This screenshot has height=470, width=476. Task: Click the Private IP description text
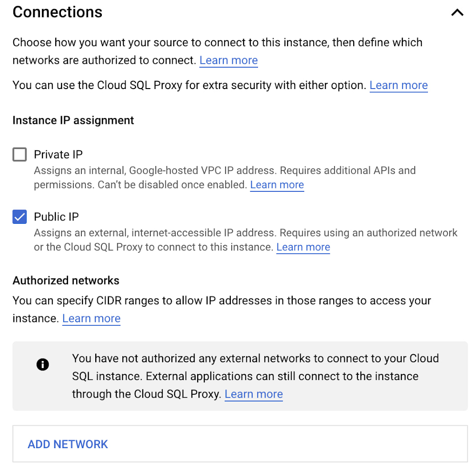coord(224,170)
